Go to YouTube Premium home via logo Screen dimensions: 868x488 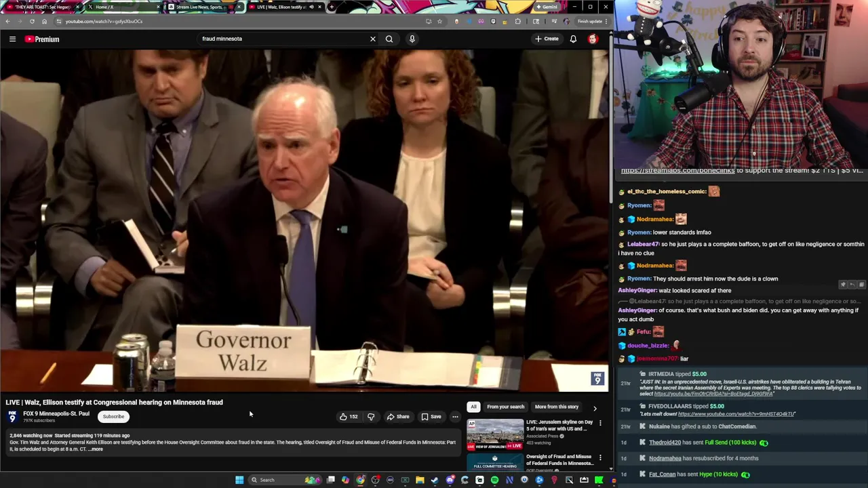point(42,39)
